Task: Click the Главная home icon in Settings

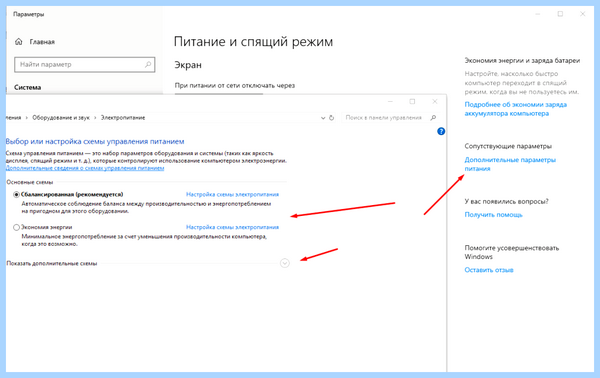Action: point(18,42)
